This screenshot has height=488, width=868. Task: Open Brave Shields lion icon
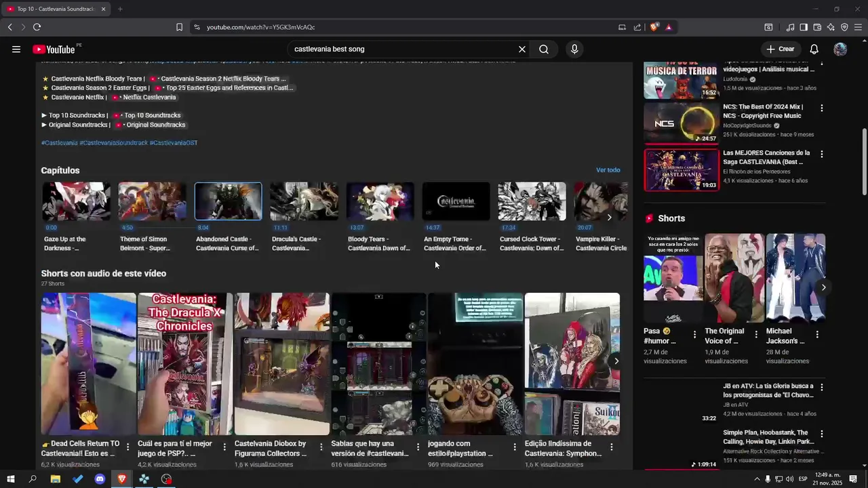tap(654, 27)
